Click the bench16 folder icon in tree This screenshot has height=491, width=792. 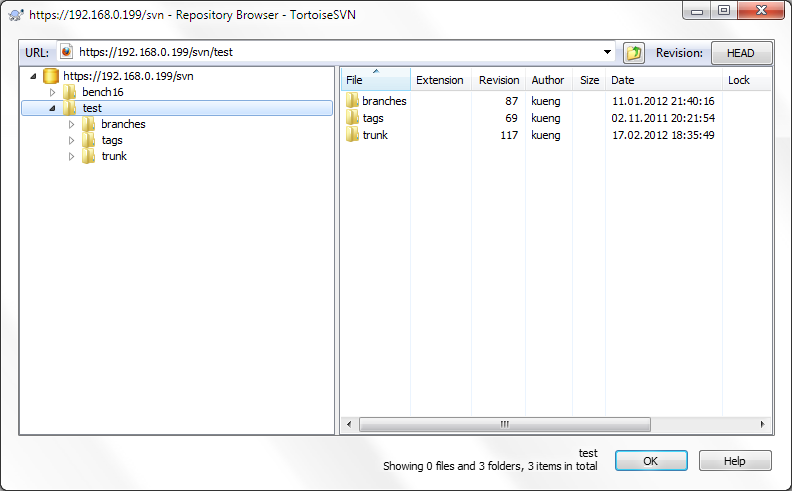point(70,92)
